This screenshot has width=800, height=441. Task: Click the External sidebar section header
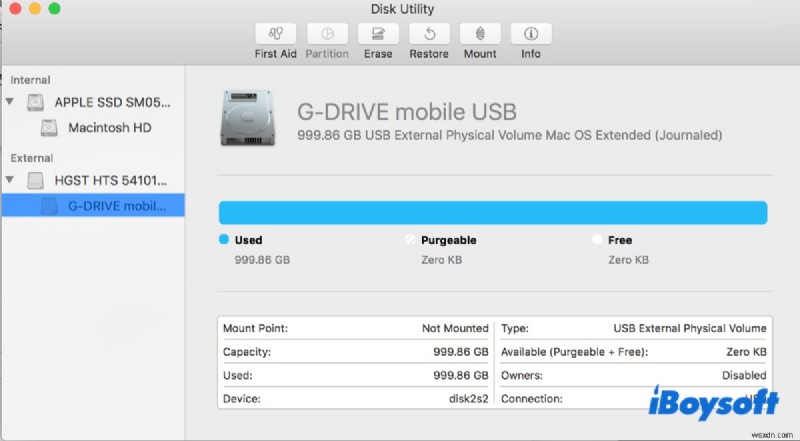32,158
